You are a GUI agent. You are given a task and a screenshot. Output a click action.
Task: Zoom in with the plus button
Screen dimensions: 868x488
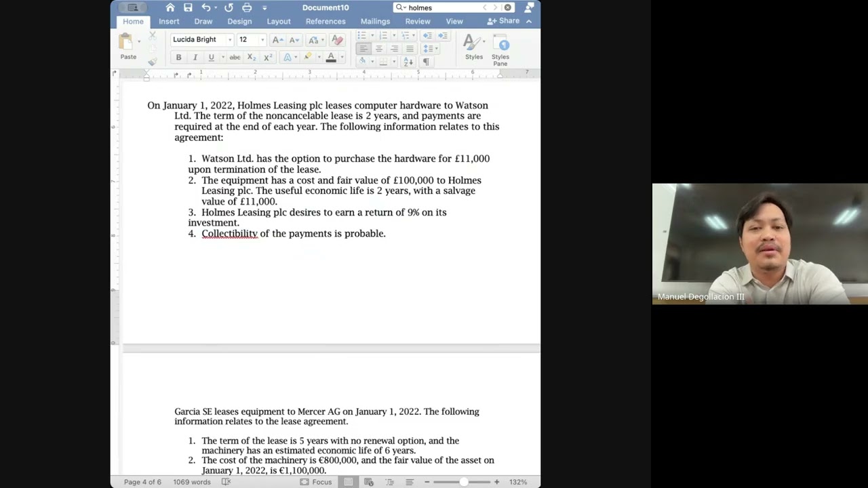coord(496,482)
